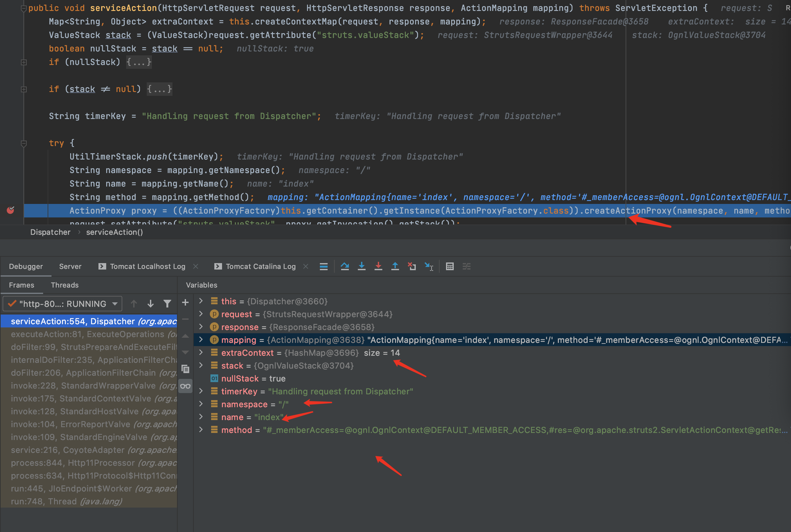The width and height of the screenshot is (791, 532).
Task: Click the previous frame up arrow
Action: (x=134, y=304)
